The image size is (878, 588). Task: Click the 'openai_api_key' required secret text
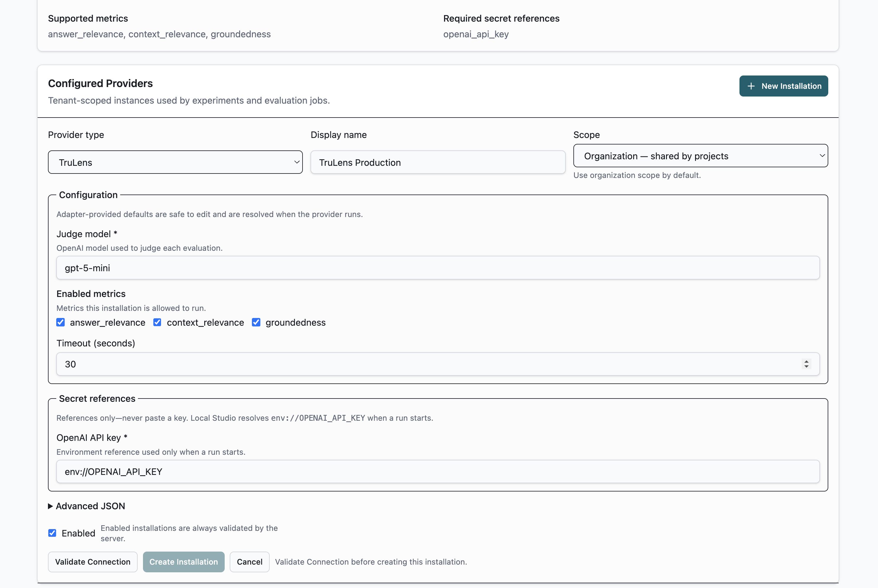[x=476, y=34]
